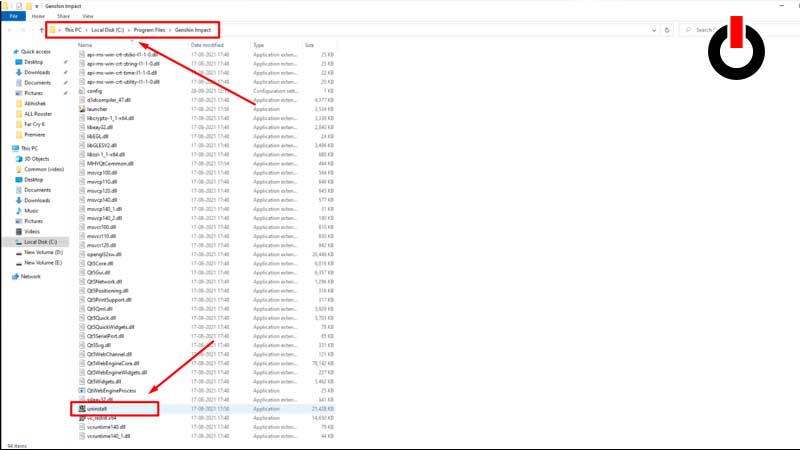This screenshot has height=450, width=800.
Task: Click Genshin Impact in the breadcrumb
Action: click(193, 30)
